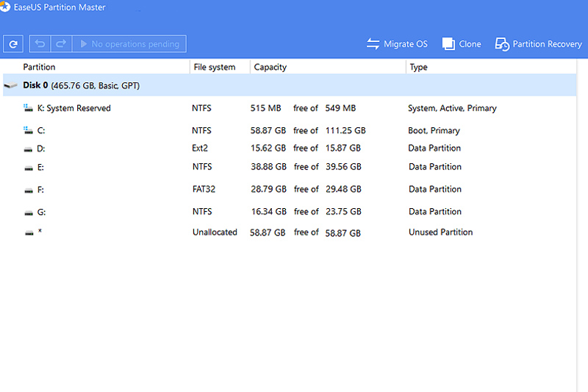This screenshot has width=588, height=392.
Task: Click the FAT32 file system cell
Action: 204,189
